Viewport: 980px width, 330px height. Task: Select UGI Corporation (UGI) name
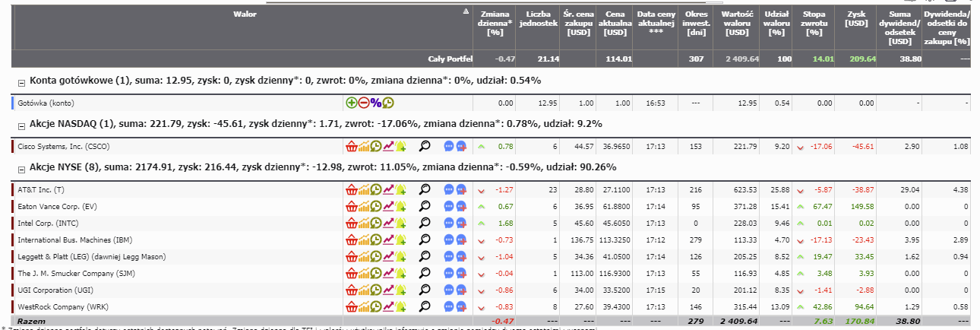(x=55, y=290)
